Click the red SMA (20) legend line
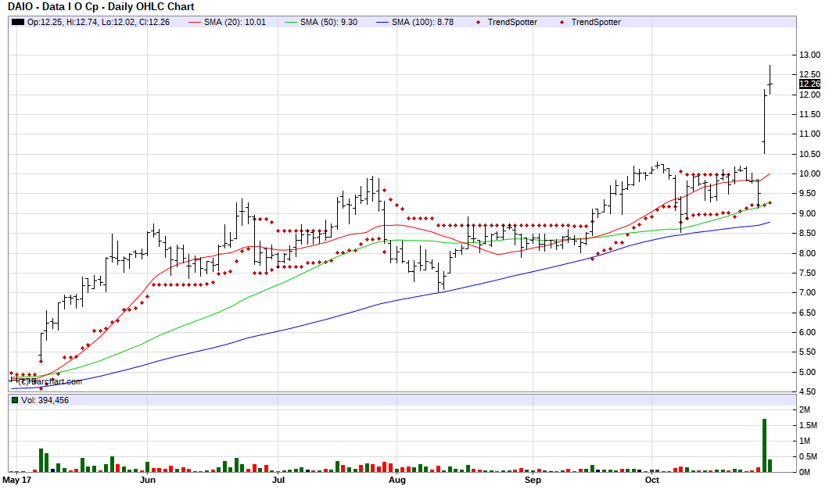Image resolution: width=829 pixels, height=504 pixels. point(195,22)
